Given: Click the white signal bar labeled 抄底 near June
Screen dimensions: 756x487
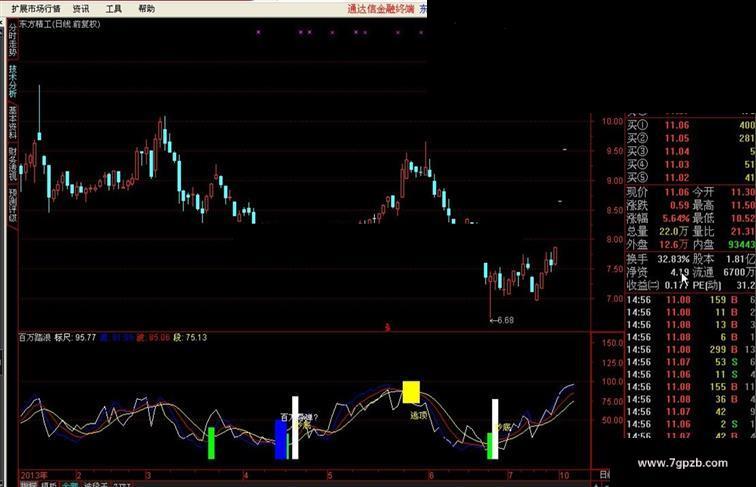Looking at the screenshot, I should [x=495, y=429].
